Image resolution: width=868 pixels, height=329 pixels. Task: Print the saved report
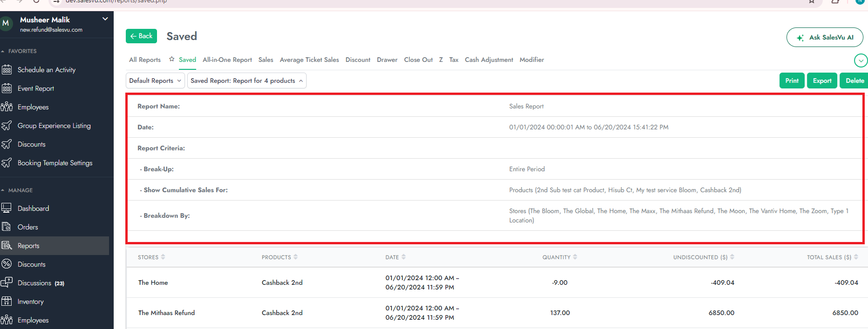pos(792,81)
